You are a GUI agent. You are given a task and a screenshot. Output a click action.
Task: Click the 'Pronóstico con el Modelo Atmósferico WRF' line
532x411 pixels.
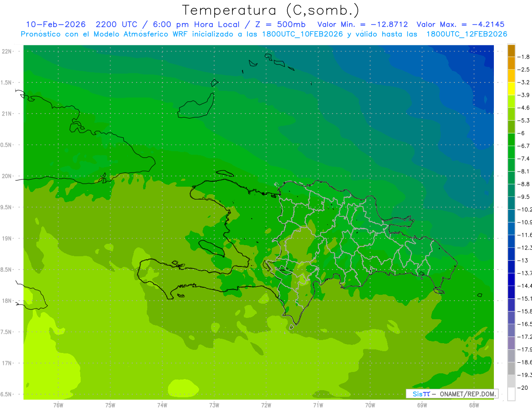pyautogui.click(x=264, y=34)
